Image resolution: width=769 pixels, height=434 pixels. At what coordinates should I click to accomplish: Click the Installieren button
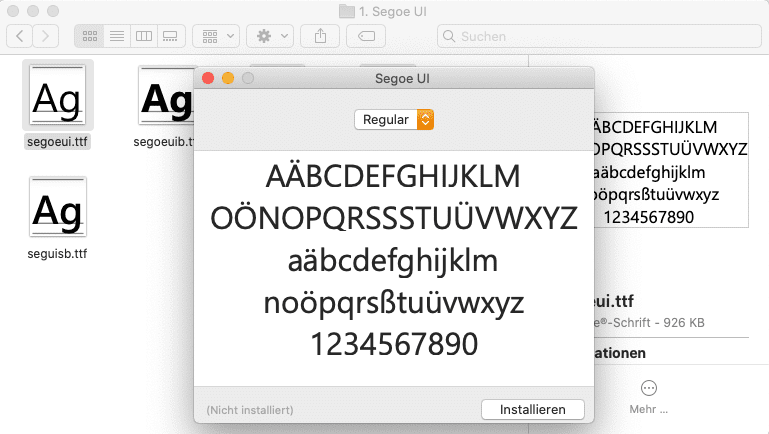pyautogui.click(x=533, y=409)
